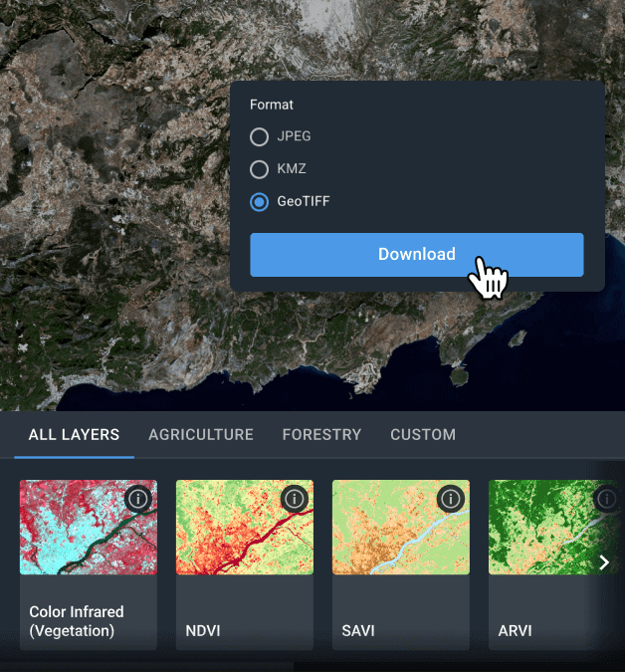This screenshot has height=672, width=625.
Task: Select the JPEG format option
Action: coord(259,136)
